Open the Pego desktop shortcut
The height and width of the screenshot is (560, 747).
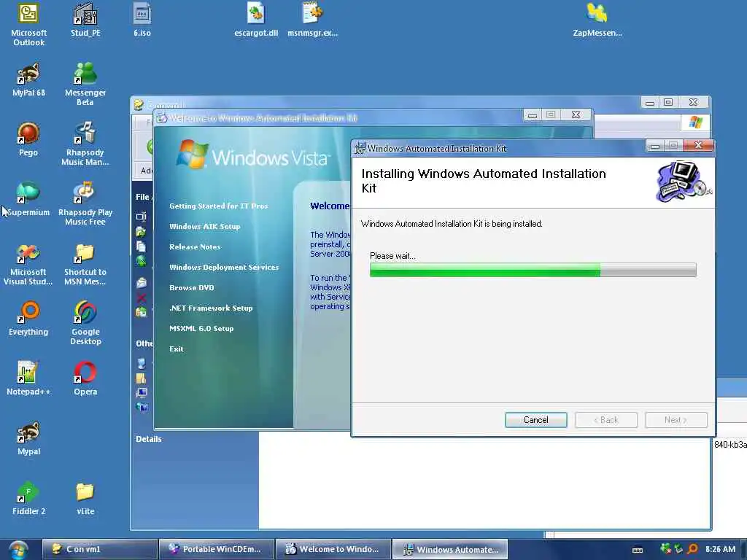pos(28,139)
